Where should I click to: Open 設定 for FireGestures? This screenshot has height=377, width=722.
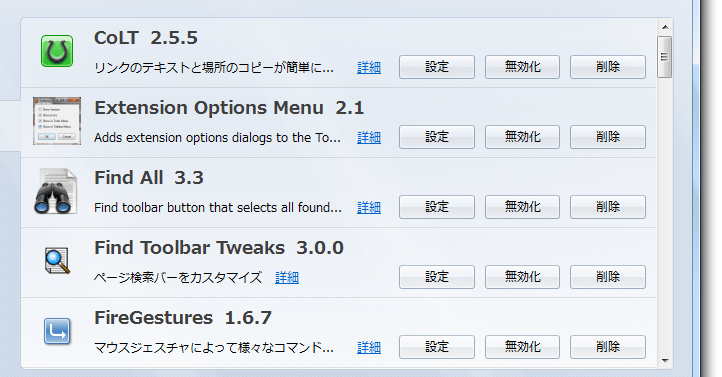(437, 347)
